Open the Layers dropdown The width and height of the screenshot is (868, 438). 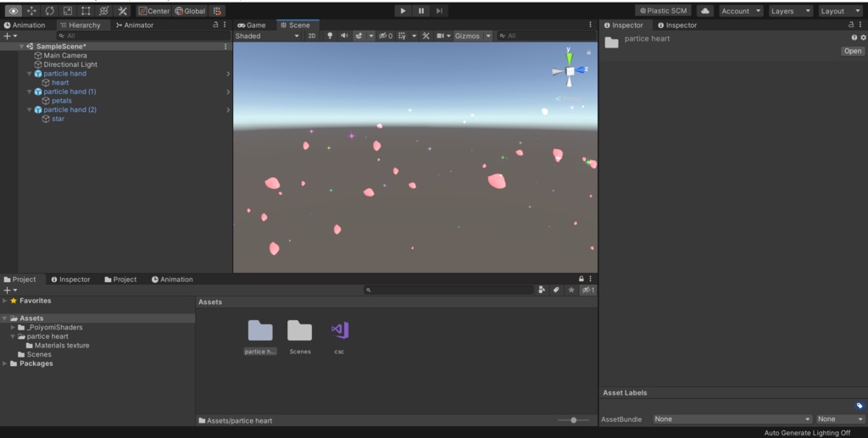coord(791,11)
